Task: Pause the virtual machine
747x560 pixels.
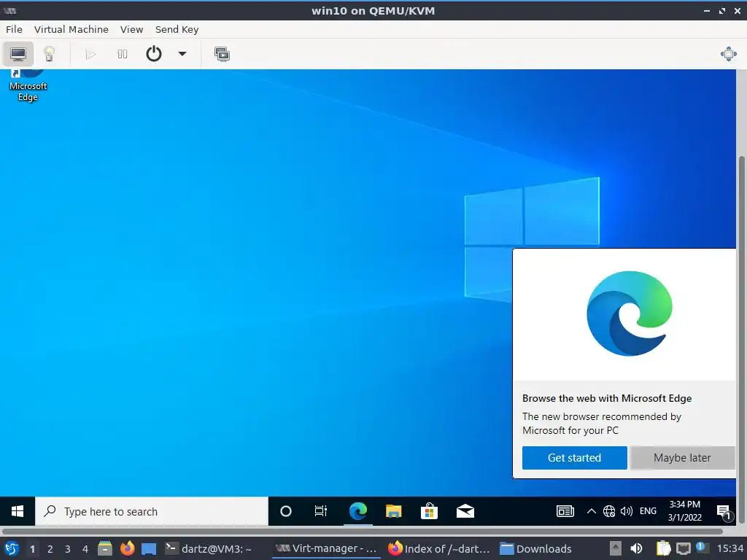Action: click(123, 54)
